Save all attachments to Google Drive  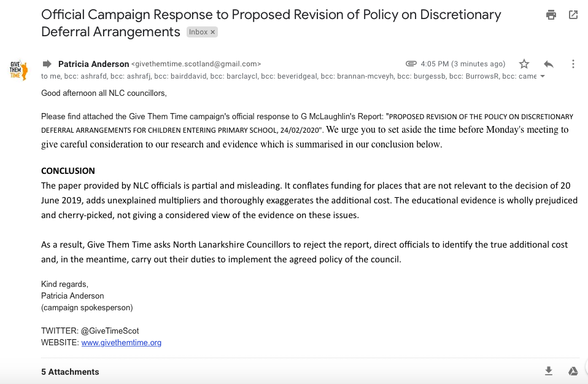coord(573,371)
